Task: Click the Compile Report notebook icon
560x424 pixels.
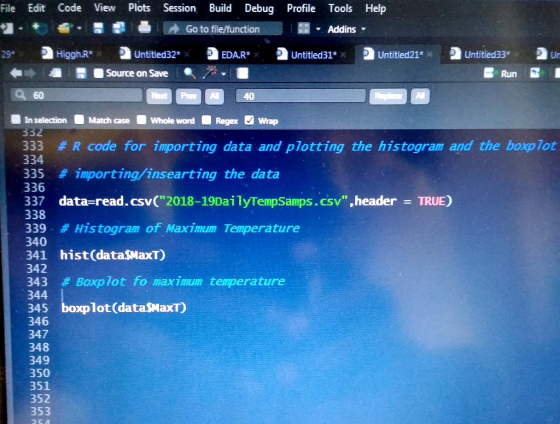Action: point(242,73)
